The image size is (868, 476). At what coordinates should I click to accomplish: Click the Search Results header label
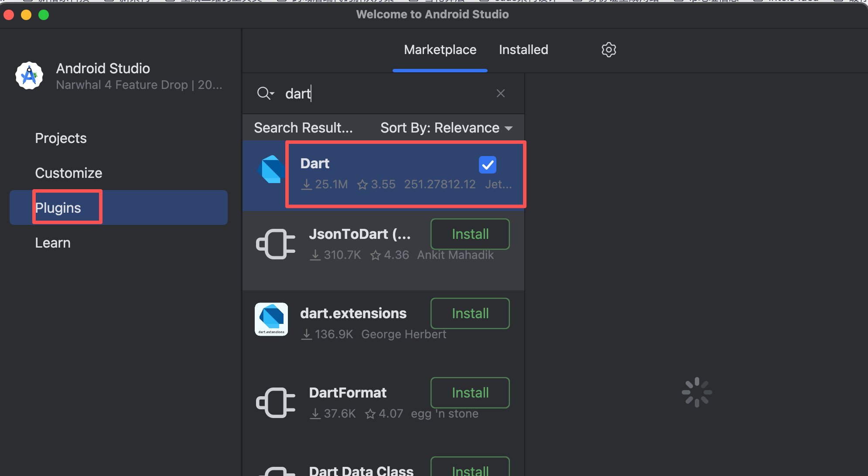click(x=304, y=128)
